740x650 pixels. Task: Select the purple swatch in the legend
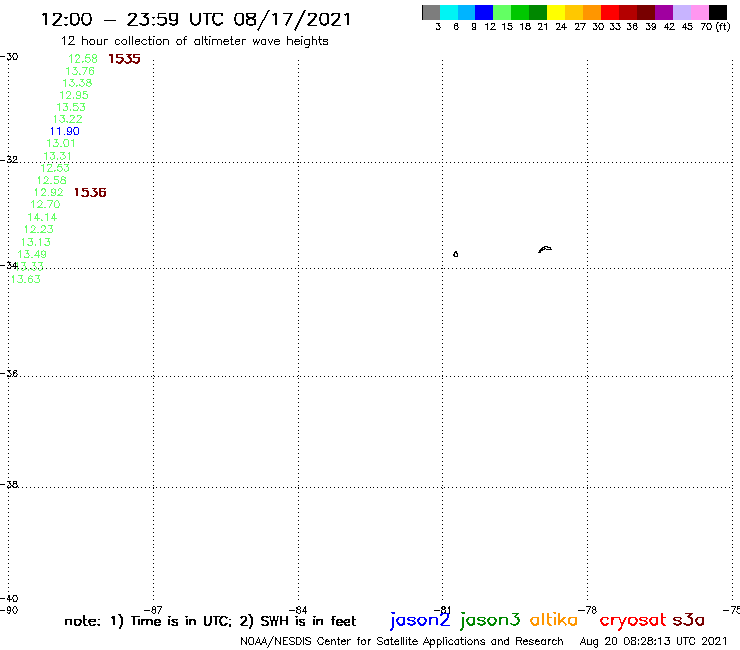(x=664, y=12)
